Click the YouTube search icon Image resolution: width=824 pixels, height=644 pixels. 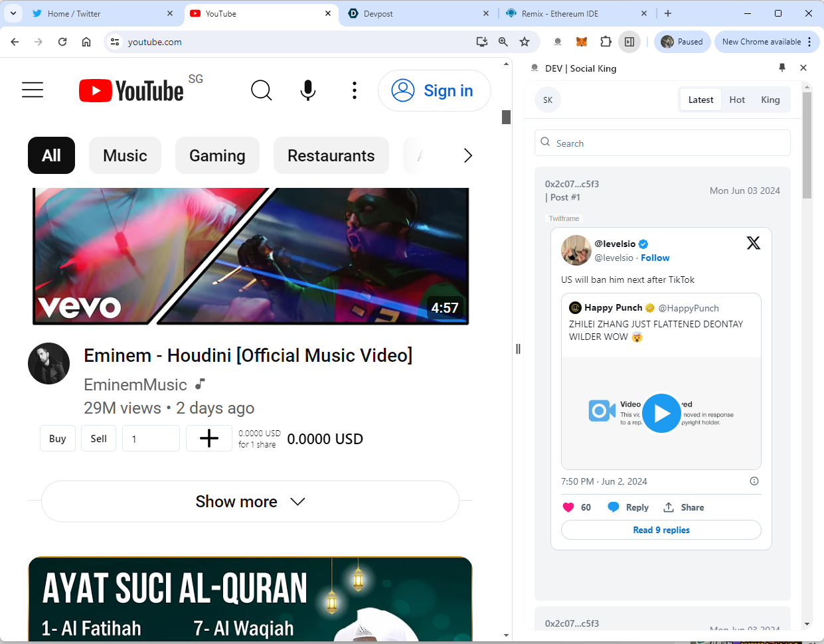261,90
